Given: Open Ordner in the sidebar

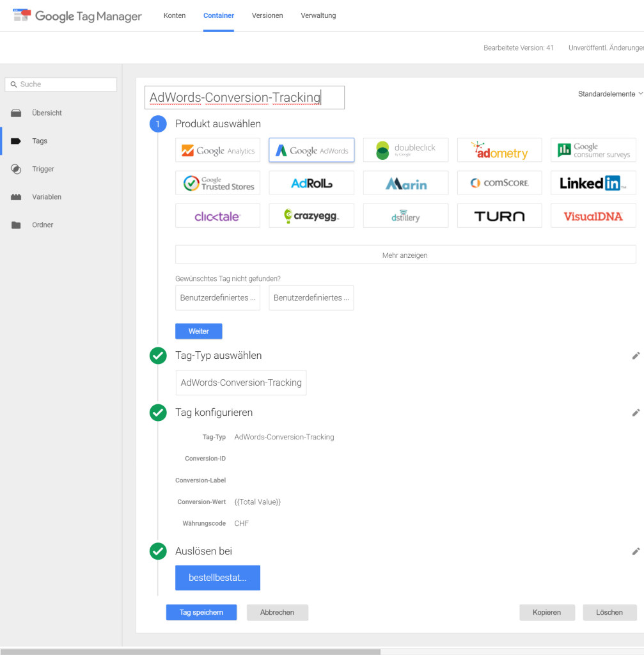Looking at the screenshot, I should [43, 225].
